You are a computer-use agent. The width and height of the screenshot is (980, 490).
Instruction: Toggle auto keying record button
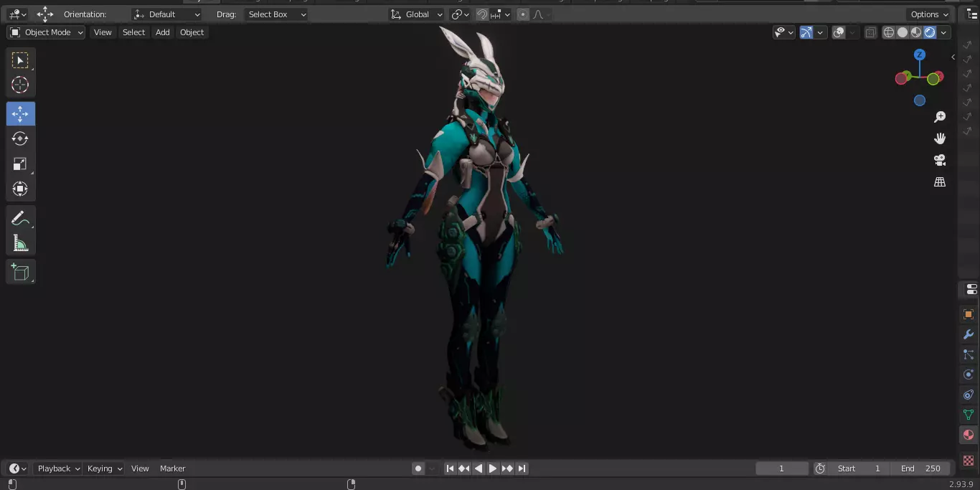click(418, 468)
